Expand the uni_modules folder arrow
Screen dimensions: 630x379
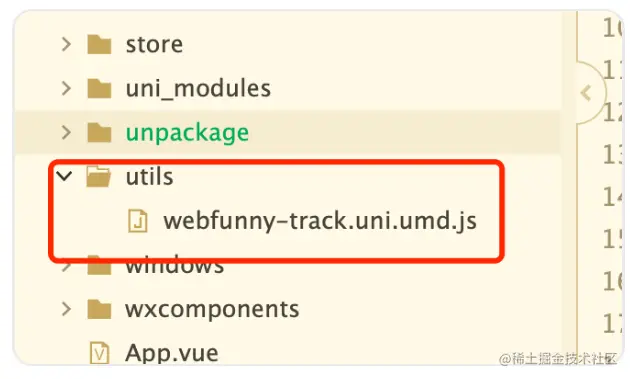[x=66, y=88]
